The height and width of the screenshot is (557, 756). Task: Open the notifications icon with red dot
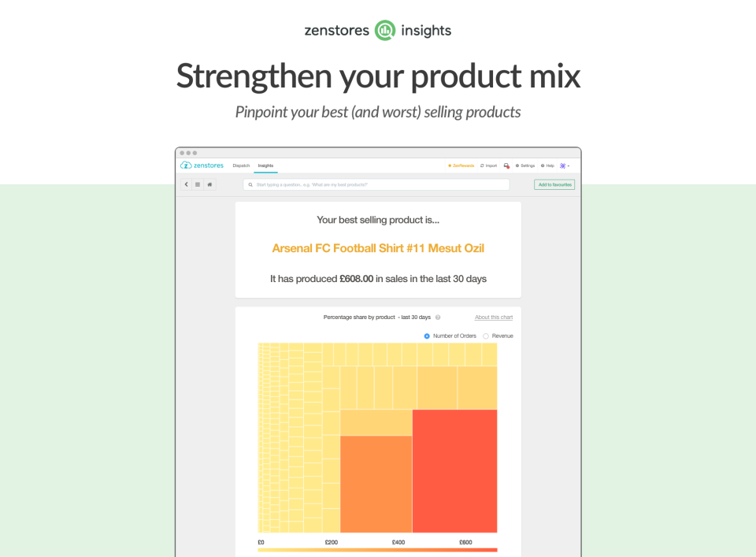[x=506, y=165]
